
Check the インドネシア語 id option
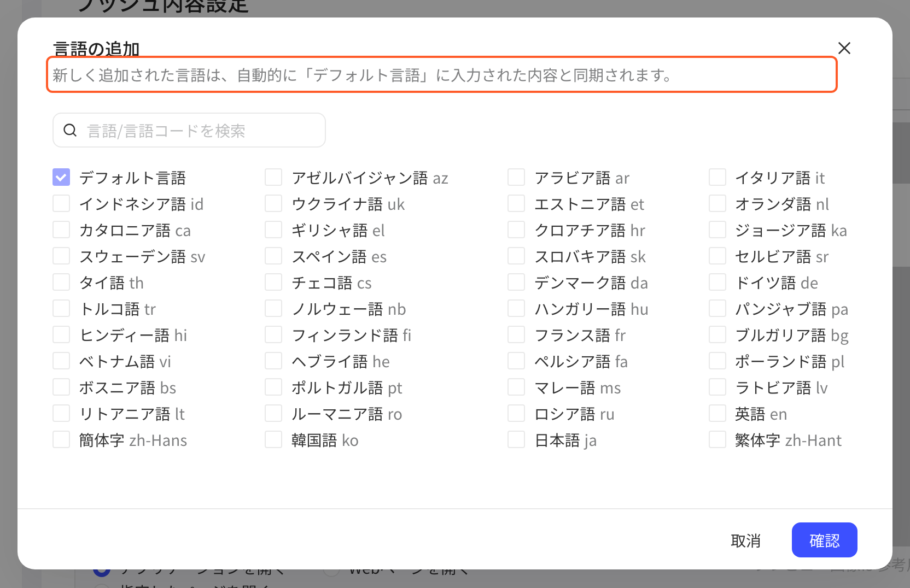[61, 203]
